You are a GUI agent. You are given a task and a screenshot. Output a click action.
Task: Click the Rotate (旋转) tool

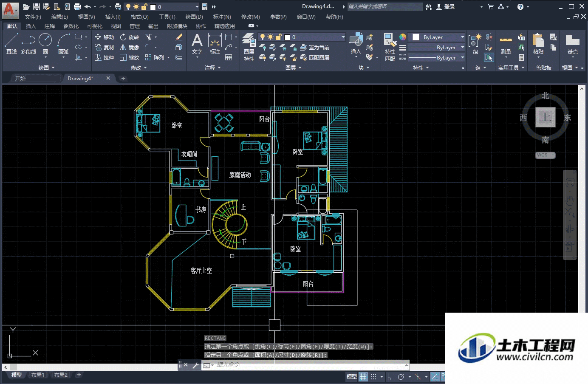(x=129, y=37)
